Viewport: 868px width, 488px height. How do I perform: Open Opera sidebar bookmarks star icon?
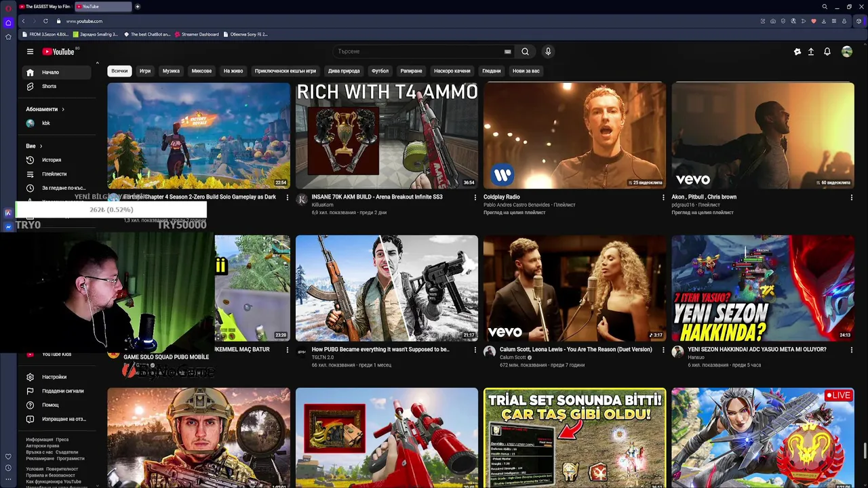[x=8, y=37]
